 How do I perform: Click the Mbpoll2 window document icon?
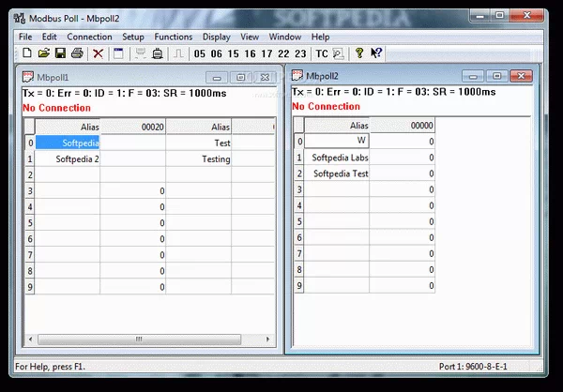(297, 75)
